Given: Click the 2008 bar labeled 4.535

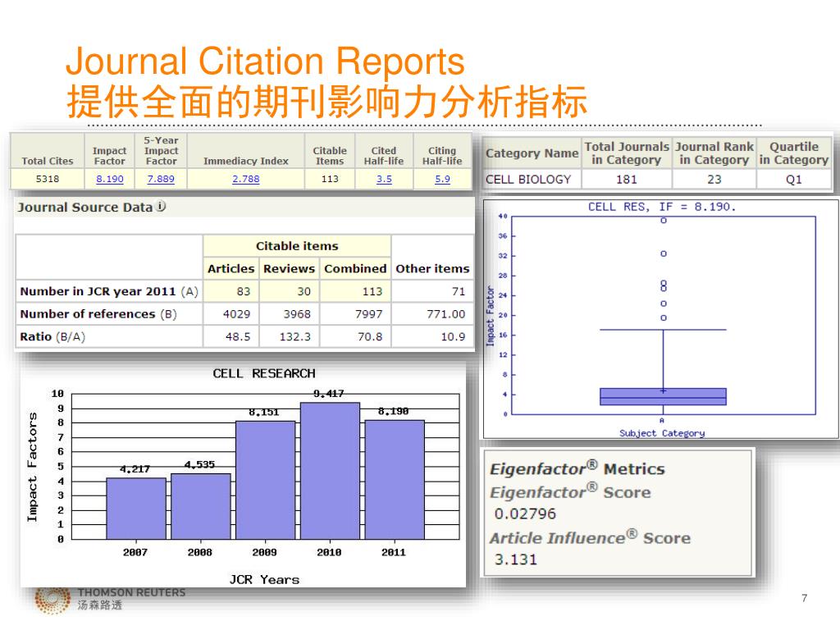Looking at the screenshot, I should click(201, 506).
